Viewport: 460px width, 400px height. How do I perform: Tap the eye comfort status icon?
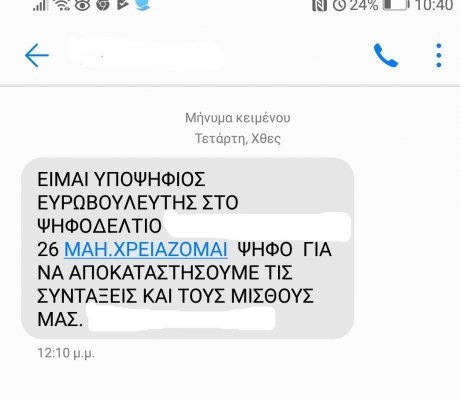point(82,5)
